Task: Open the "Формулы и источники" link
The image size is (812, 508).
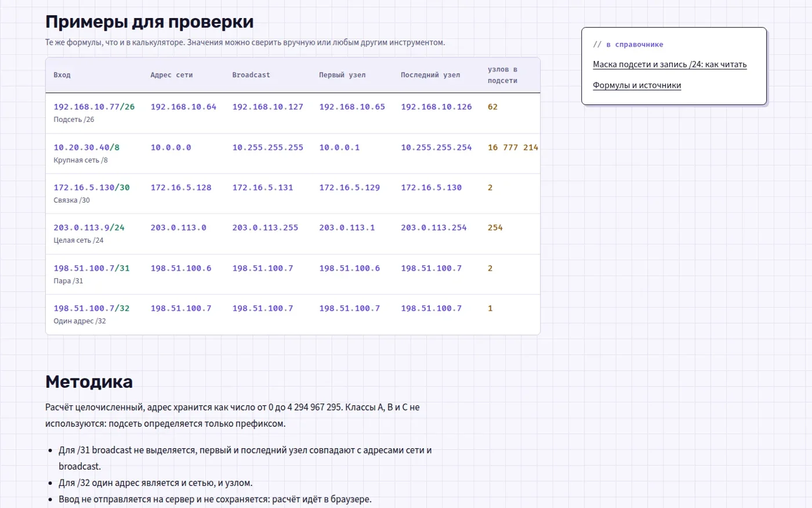Action: point(637,85)
